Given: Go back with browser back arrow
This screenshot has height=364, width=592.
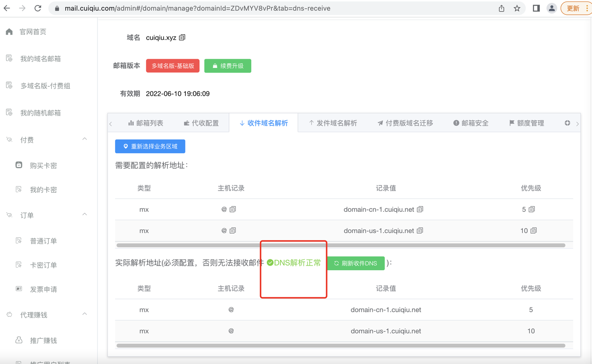Looking at the screenshot, I should [7, 8].
